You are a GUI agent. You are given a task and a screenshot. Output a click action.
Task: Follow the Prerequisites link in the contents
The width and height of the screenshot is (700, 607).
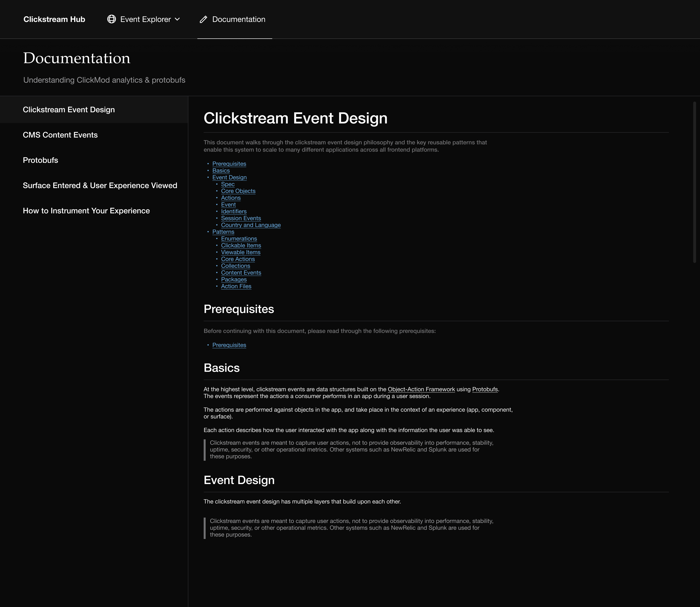pos(229,164)
